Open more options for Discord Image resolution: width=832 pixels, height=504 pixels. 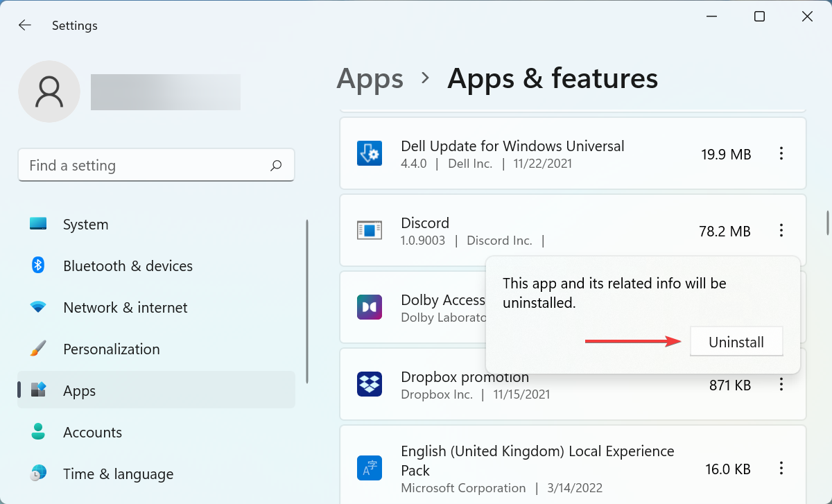pyautogui.click(x=781, y=230)
